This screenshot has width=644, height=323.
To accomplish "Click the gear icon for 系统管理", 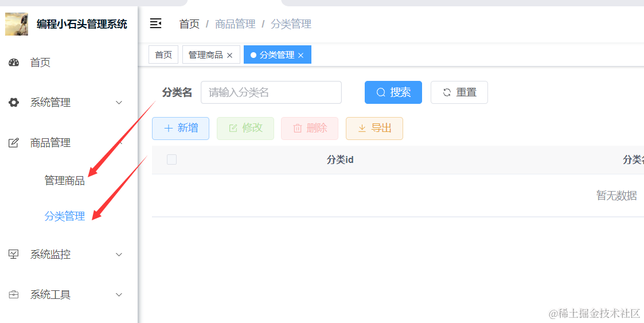I will point(14,103).
